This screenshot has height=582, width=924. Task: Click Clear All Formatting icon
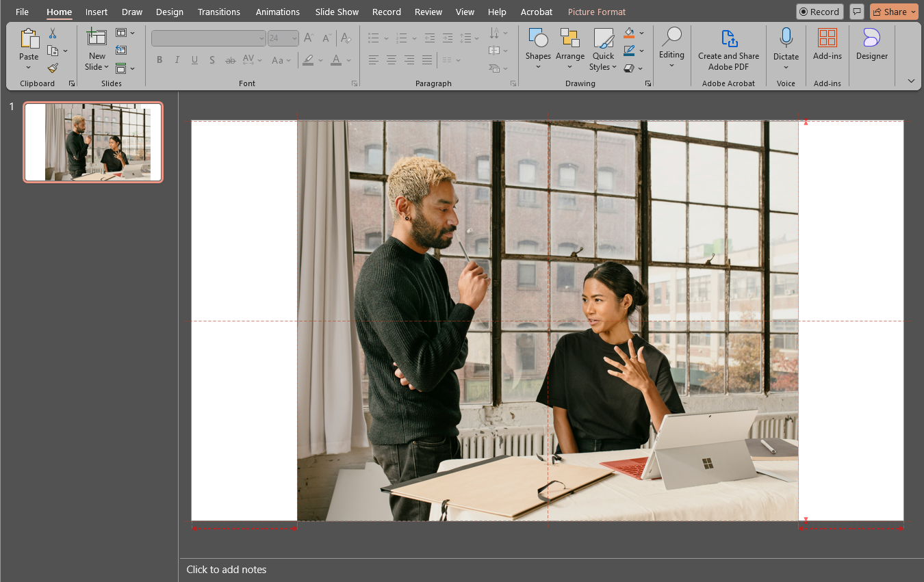(346, 38)
